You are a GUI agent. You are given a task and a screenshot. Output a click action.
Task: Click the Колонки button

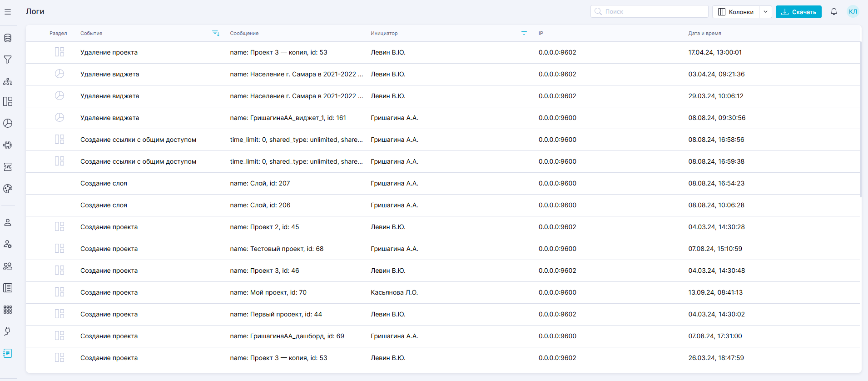tap(736, 12)
